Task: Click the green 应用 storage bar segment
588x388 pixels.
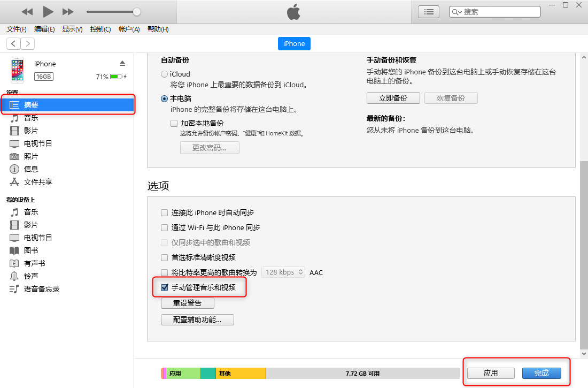Action: click(x=183, y=374)
